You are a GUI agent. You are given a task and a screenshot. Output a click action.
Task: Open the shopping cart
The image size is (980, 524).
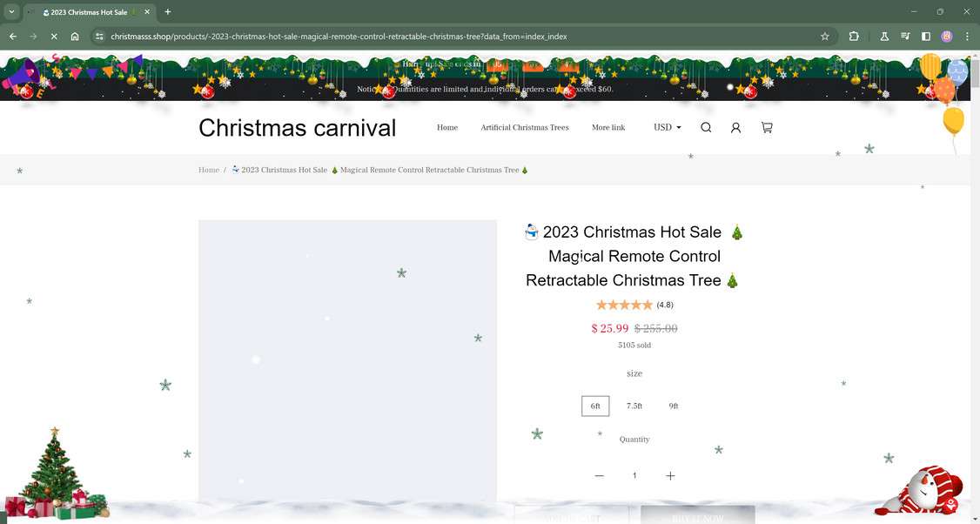pos(767,127)
